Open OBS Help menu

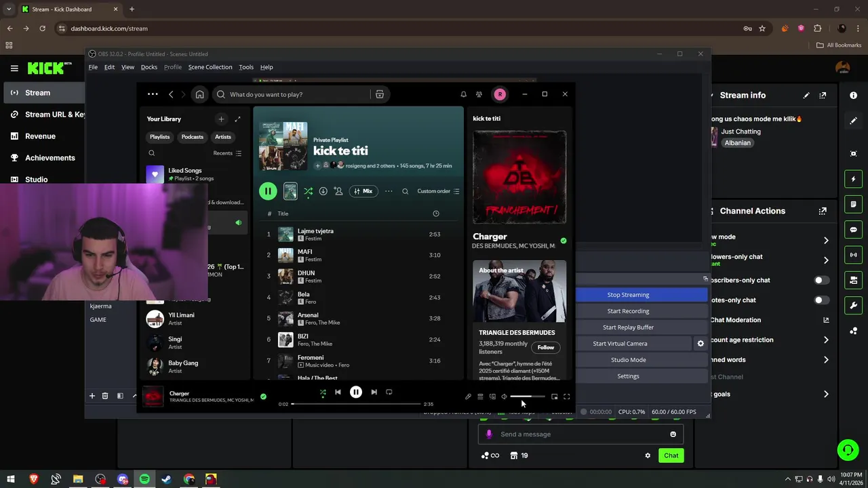(267, 67)
